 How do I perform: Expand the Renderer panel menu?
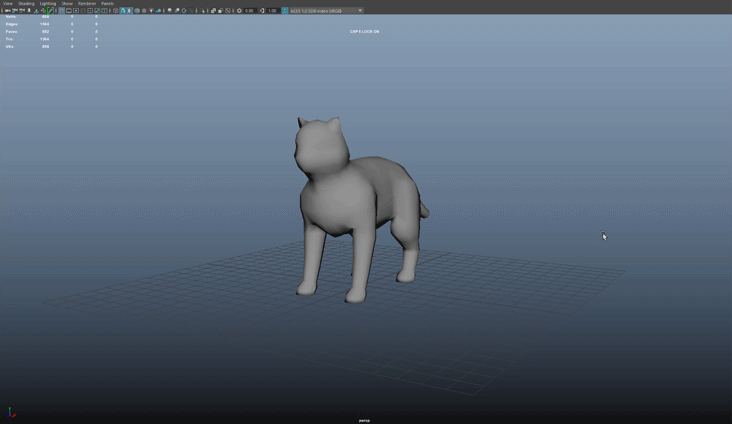(87, 3)
